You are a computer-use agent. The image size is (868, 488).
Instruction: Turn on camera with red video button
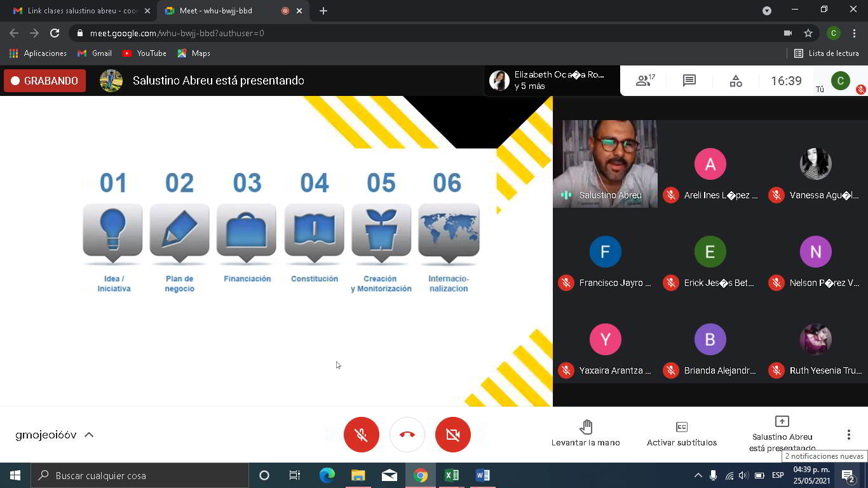click(452, 435)
